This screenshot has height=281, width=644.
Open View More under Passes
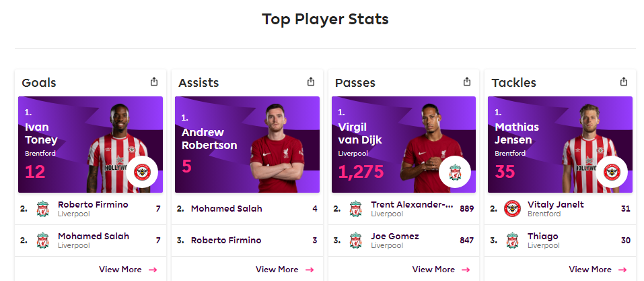click(x=441, y=270)
